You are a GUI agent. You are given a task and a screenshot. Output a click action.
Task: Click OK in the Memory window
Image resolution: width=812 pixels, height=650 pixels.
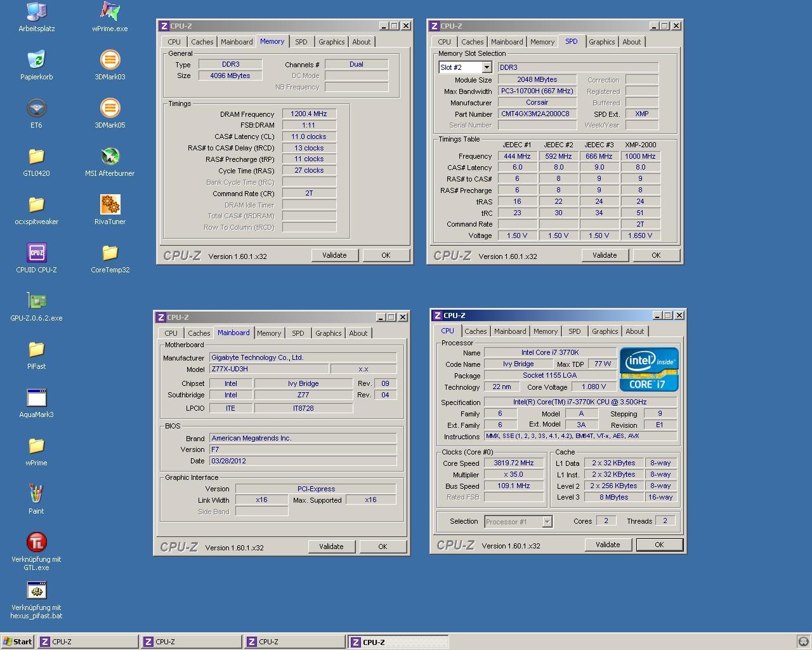pyautogui.click(x=386, y=255)
